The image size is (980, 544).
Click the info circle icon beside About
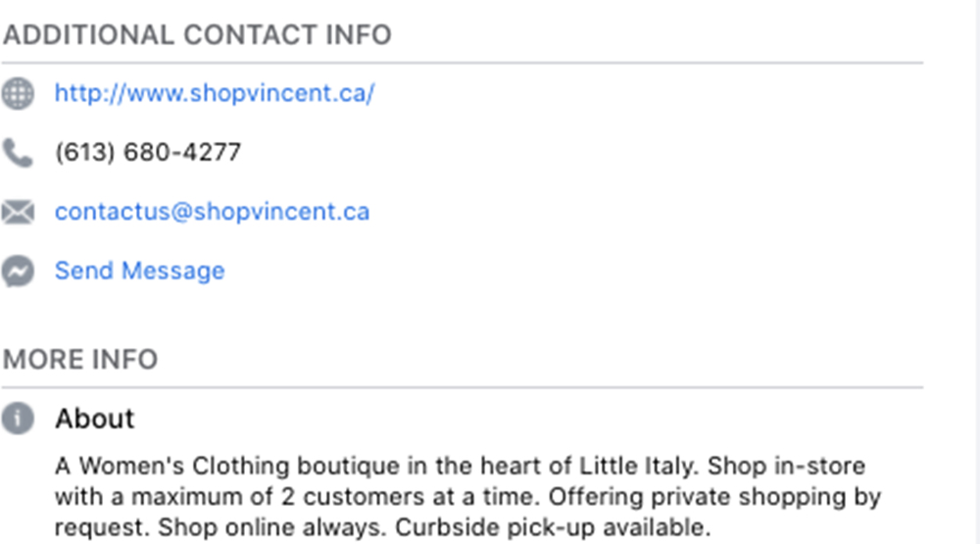(x=18, y=419)
